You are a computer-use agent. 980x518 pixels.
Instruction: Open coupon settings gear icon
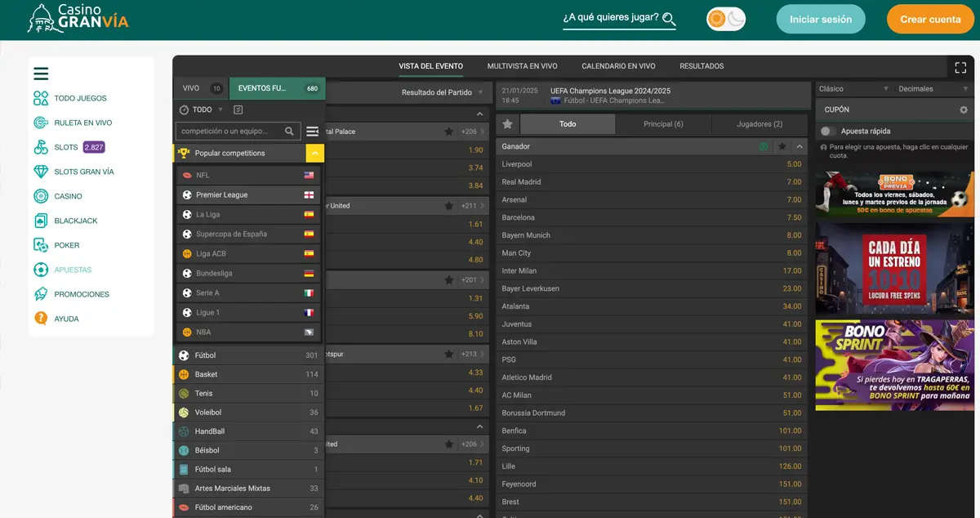point(964,109)
